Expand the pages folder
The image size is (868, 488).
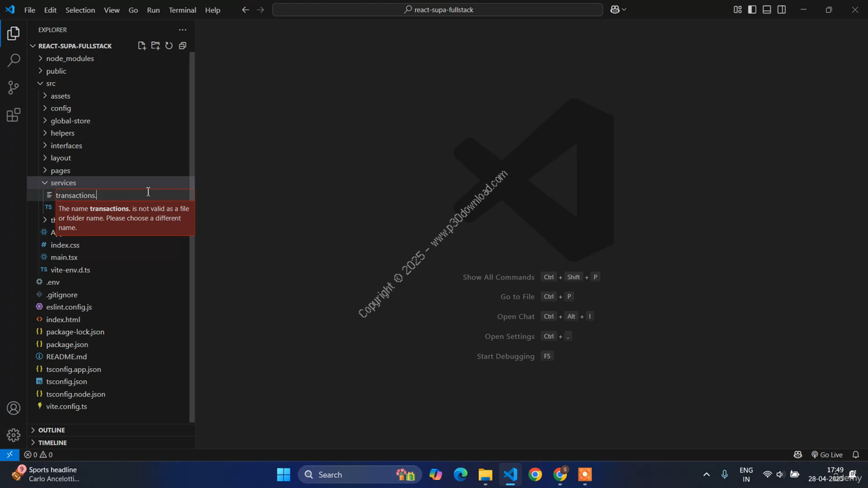(x=60, y=171)
